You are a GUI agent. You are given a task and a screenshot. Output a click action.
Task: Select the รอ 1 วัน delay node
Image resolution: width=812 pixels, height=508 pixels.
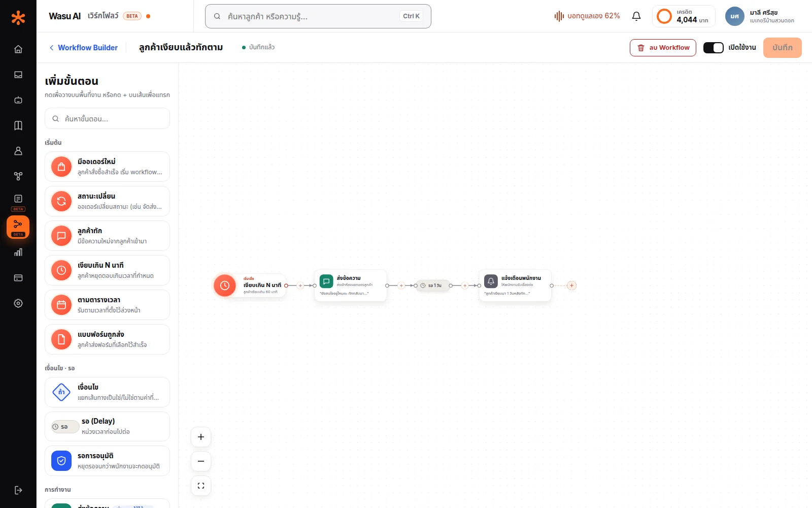pyautogui.click(x=433, y=285)
